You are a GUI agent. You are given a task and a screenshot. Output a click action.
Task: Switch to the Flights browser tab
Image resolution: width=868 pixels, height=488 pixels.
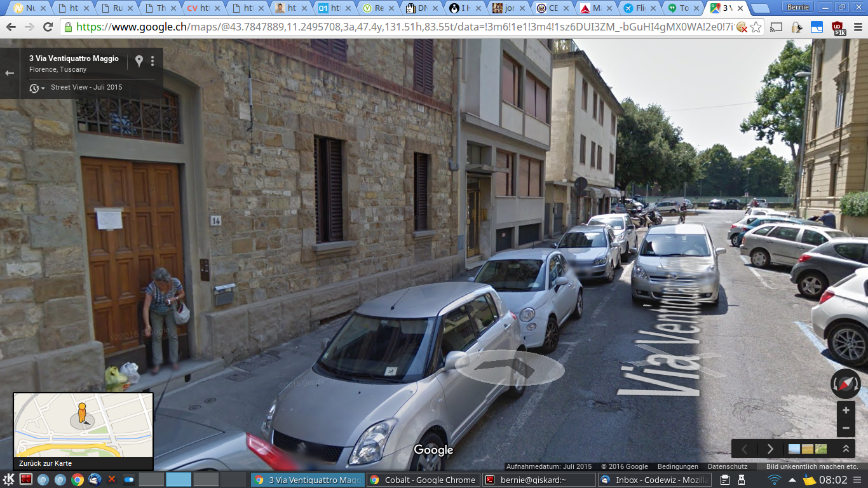637,8
